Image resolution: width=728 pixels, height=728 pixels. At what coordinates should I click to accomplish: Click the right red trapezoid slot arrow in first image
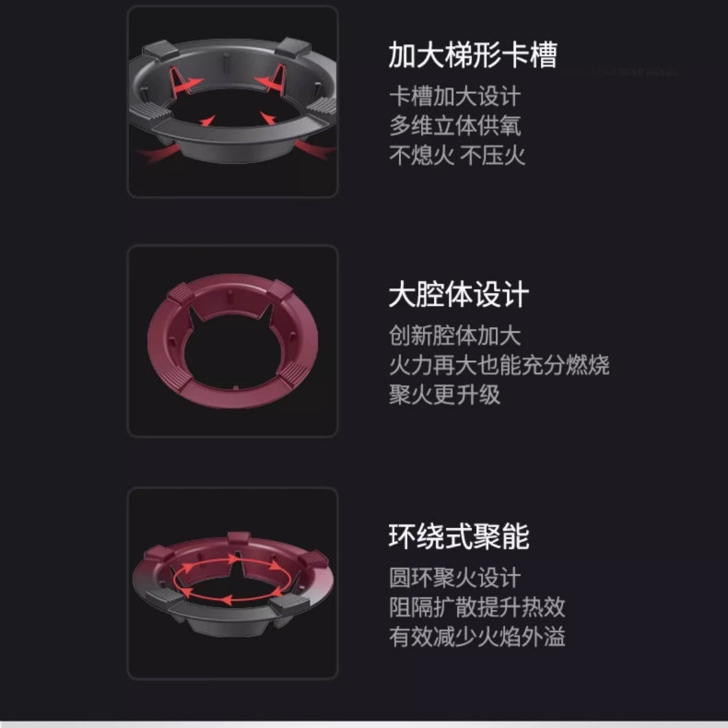272,79
